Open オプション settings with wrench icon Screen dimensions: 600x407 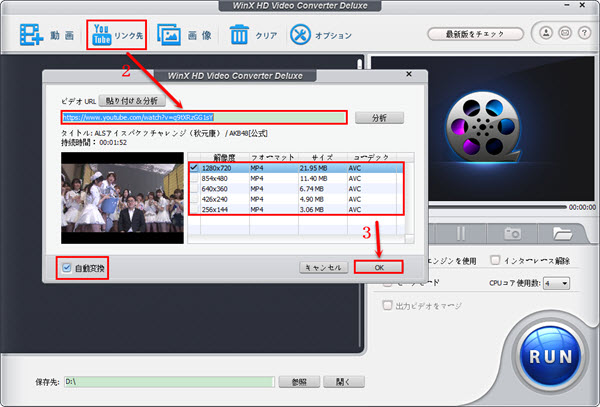pyautogui.click(x=300, y=35)
